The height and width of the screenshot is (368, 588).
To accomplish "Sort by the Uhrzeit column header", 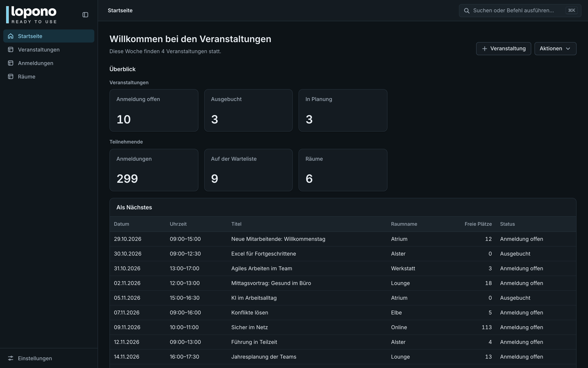I will [x=178, y=224].
